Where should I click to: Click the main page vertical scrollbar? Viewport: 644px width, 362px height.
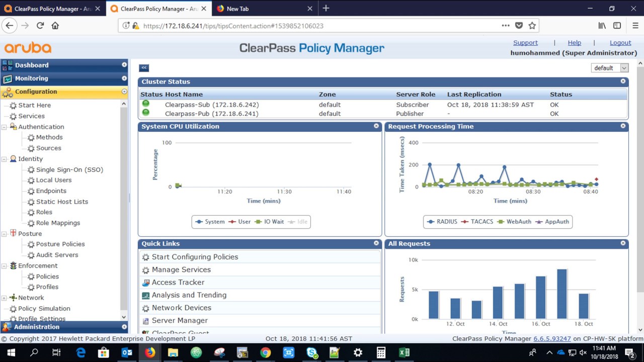640,178
